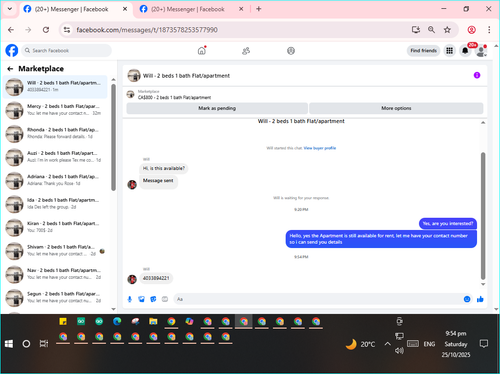Show hidden system tray icons

[x=387, y=344]
